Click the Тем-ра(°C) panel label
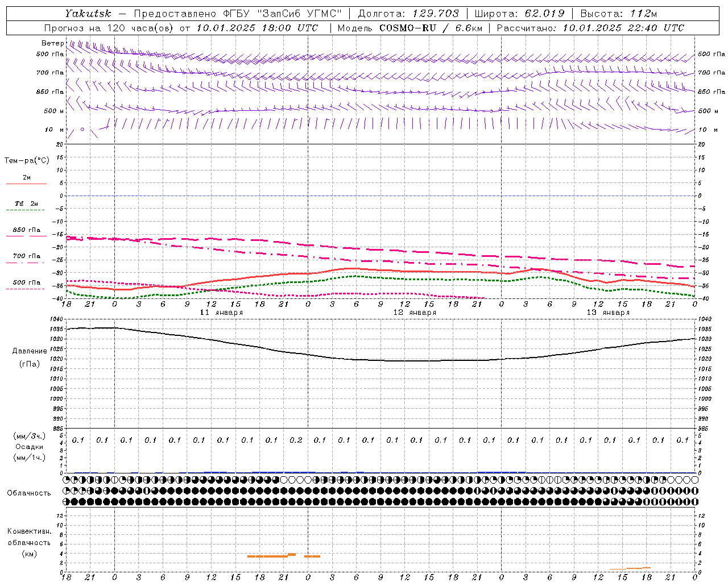 (x=27, y=161)
